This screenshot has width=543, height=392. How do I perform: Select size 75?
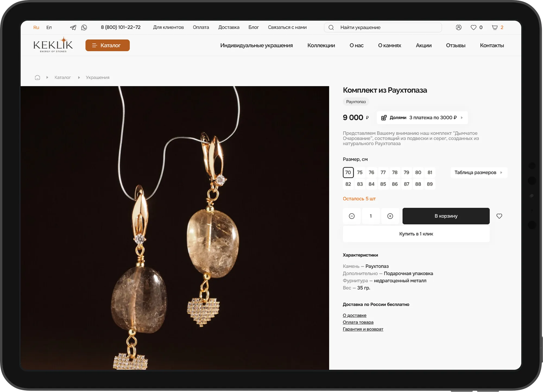(x=360, y=172)
